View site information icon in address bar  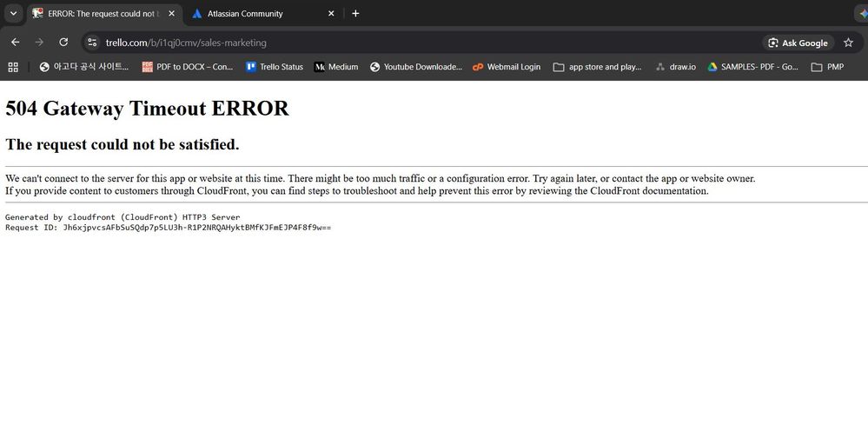point(92,43)
